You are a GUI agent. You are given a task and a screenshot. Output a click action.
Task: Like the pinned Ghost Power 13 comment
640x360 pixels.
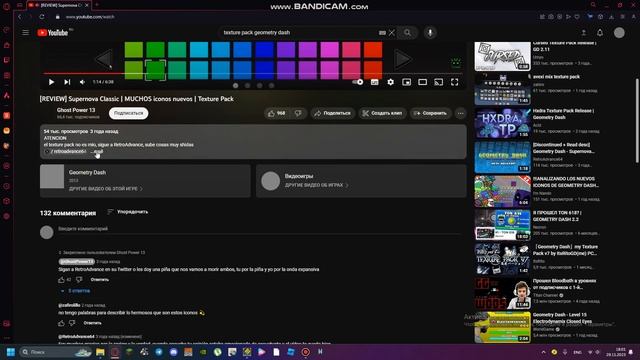[61, 280]
